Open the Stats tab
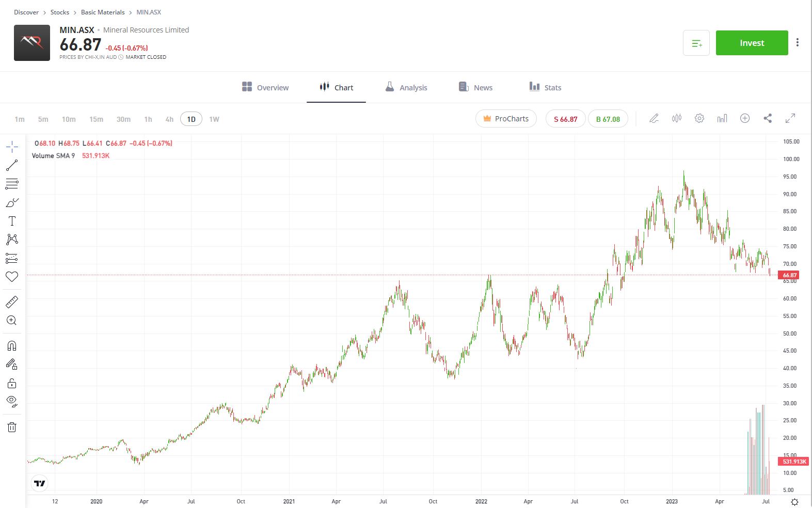 (545, 87)
